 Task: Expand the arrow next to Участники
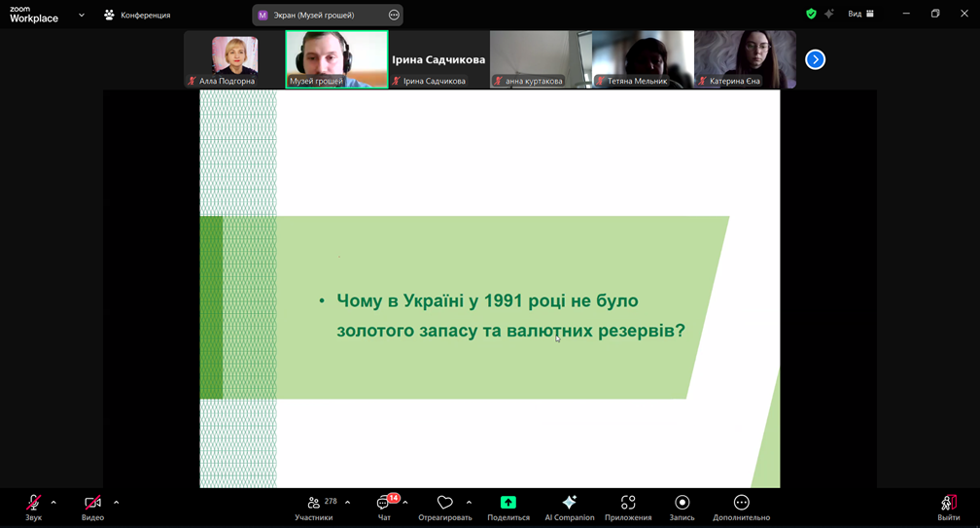(347, 503)
